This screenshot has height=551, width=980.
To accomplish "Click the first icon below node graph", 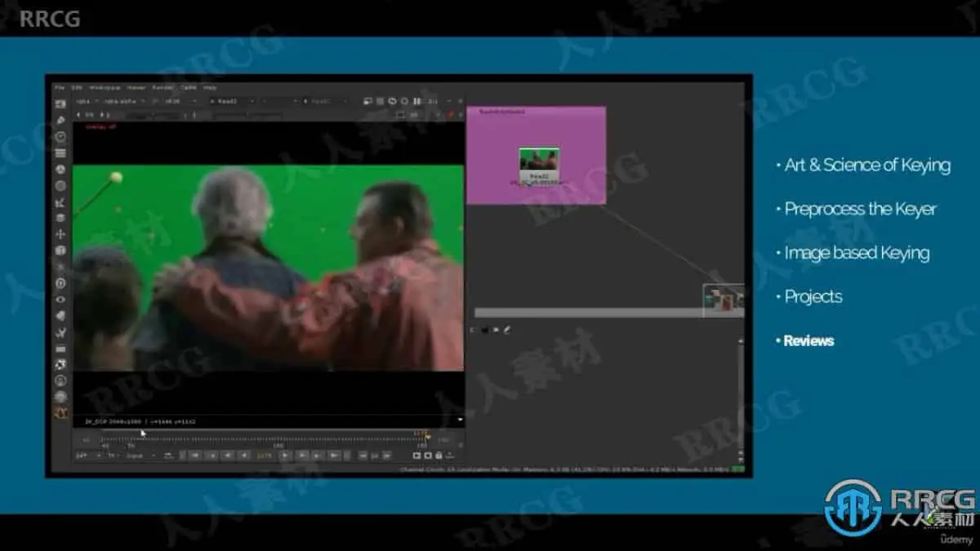I will [x=473, y=330].
